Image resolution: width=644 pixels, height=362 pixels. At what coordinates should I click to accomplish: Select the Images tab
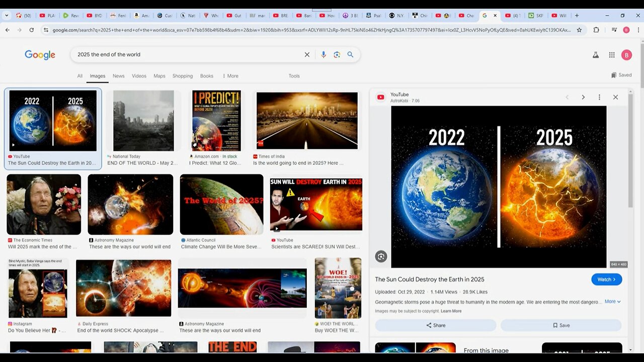(x=98, y=76)
